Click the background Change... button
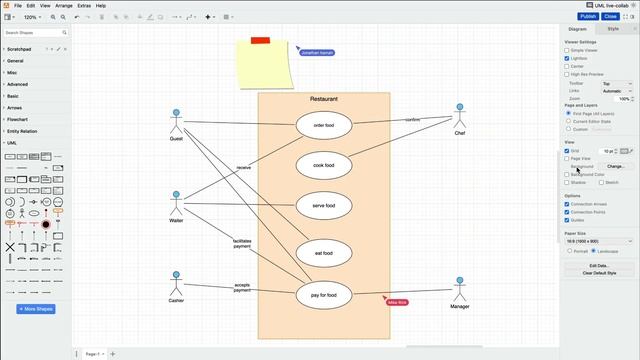Viewport: 640px width, 360px height. (x=616, y=167)
